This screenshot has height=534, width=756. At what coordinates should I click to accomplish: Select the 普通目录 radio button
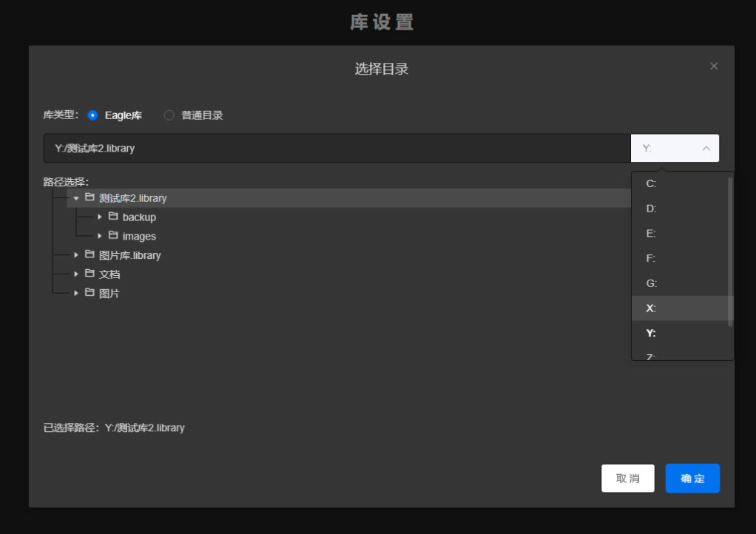(169, 115)
